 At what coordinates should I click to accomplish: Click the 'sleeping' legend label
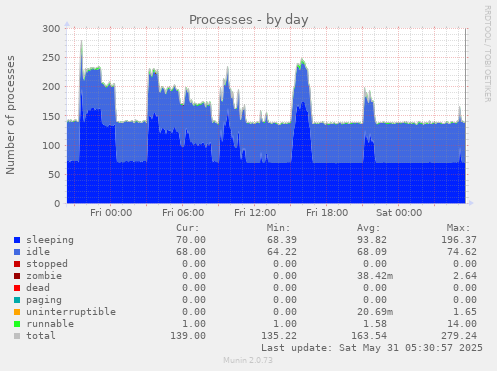click(50, 240)
